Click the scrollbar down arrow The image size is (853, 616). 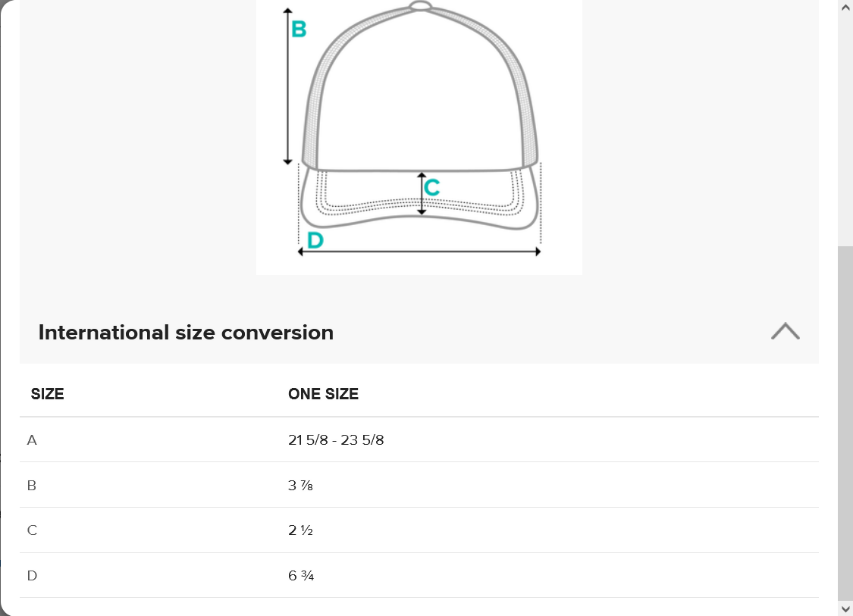coord(846,608)
